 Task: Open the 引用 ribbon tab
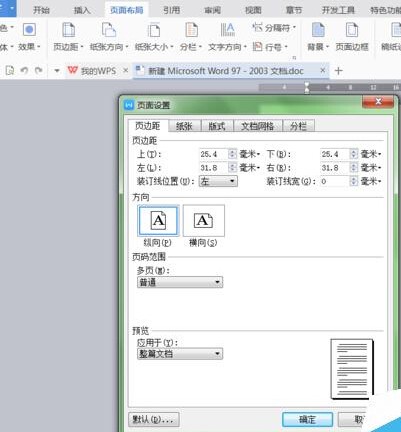pos(172,10)
